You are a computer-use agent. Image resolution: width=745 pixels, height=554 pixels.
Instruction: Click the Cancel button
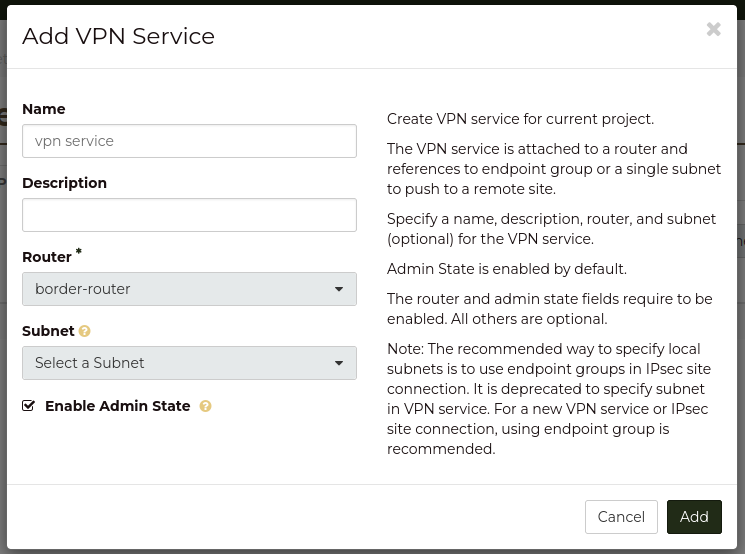coord(621,517)
